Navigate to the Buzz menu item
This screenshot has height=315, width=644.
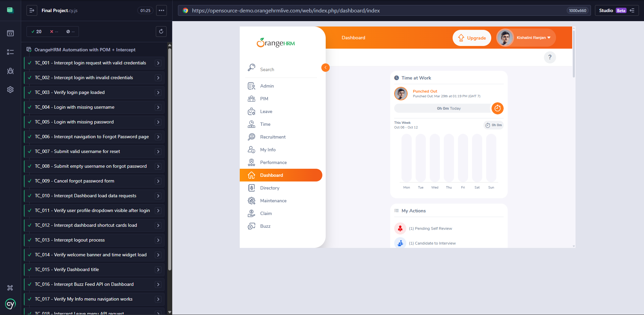265,226
